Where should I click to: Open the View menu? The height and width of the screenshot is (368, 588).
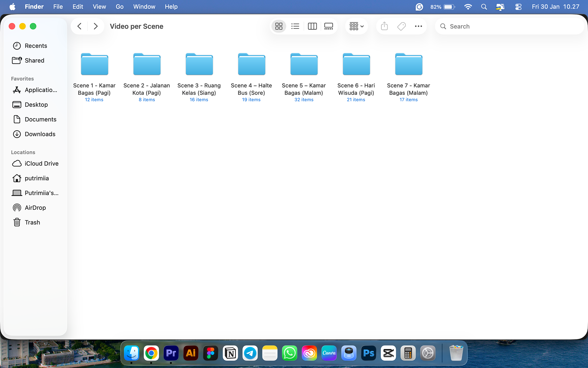click(x=99, y=7)
